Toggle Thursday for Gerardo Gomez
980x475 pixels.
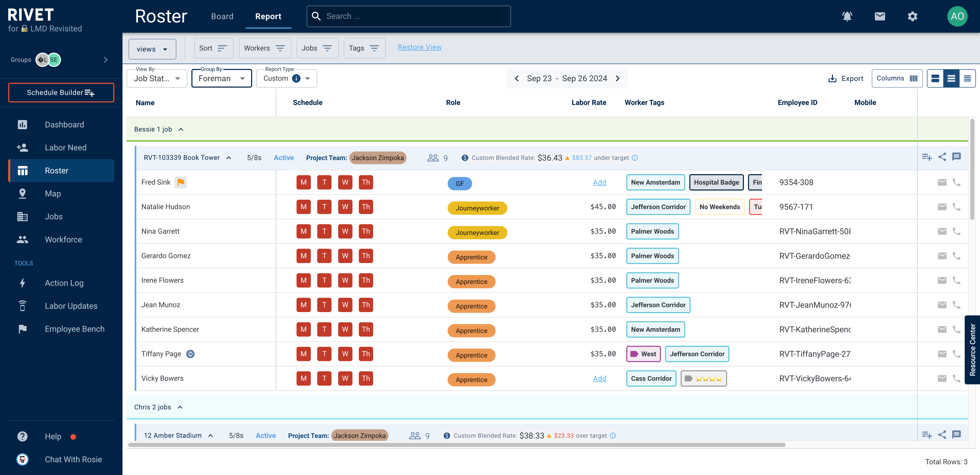(366, 256)
